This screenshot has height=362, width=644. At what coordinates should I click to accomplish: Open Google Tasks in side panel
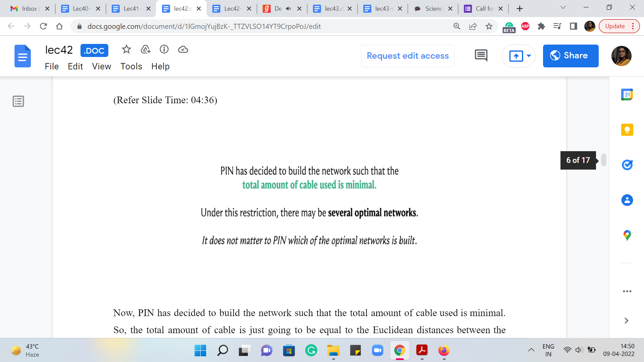[627, 165]
